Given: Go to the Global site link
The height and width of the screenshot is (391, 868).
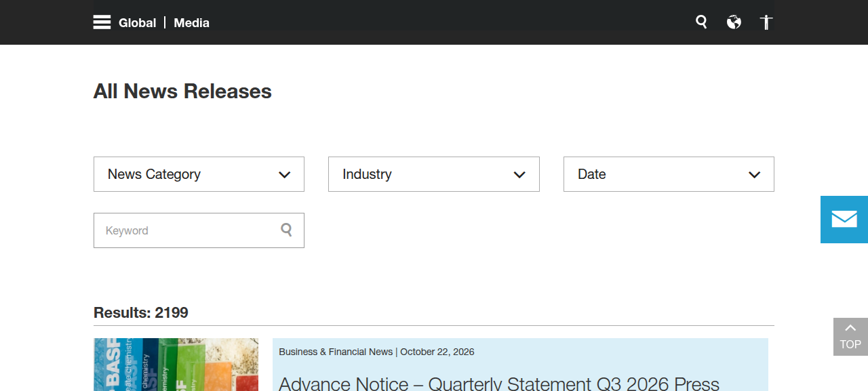Looking at the screenshot, I should [x=138, y=23].
